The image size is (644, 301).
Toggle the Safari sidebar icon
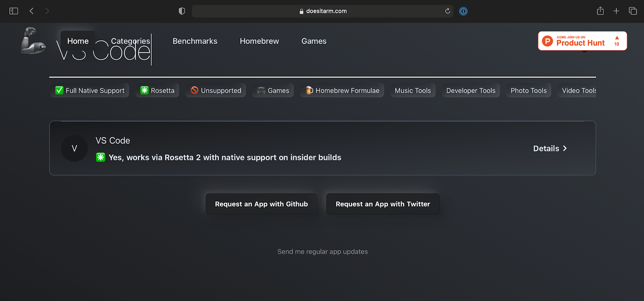coord(14,11)
